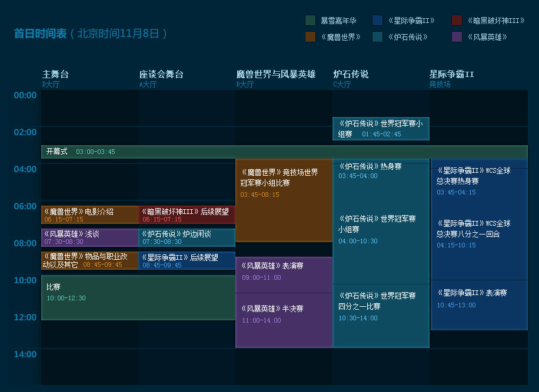
Task: Select the 星际争霸II 竞技场 column header
Action: [x=451, y=79]
